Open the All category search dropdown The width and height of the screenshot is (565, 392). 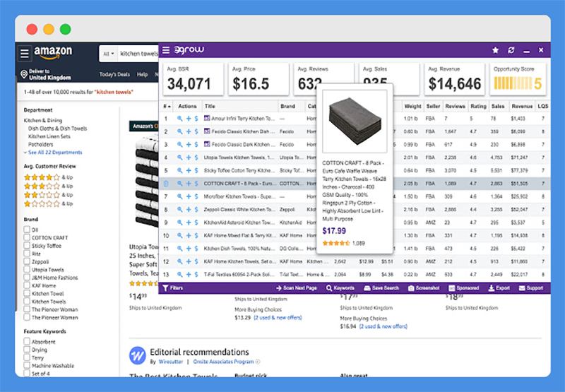pyautogui.click(x=109, y=54)
